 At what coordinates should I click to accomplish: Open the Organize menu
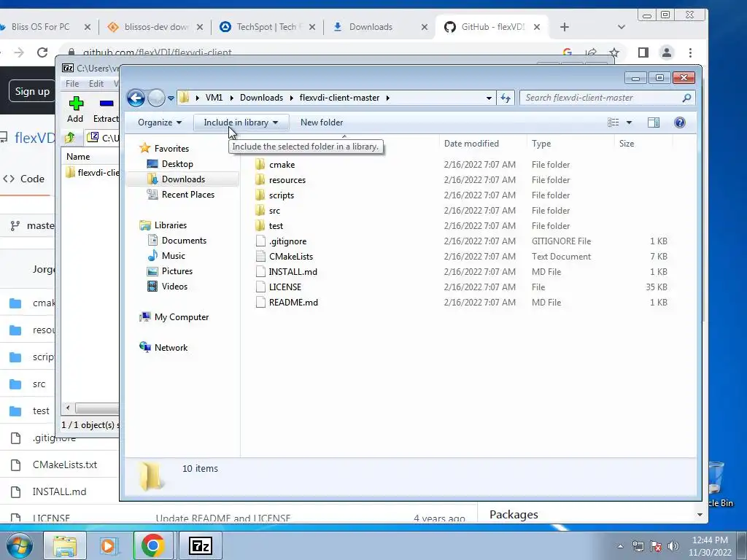[160, 122]
